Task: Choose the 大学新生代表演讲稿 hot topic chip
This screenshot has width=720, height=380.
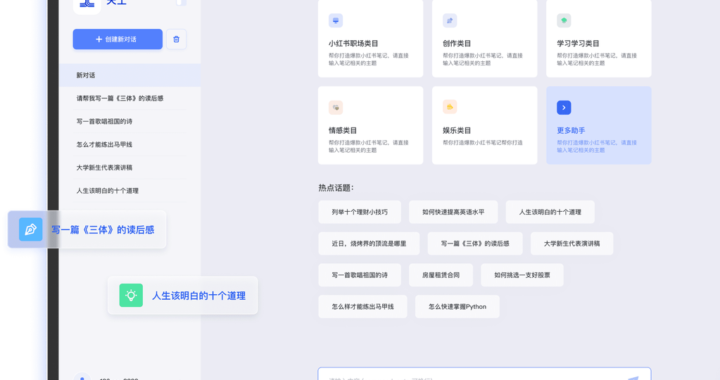Action: [x=572, y=244]
